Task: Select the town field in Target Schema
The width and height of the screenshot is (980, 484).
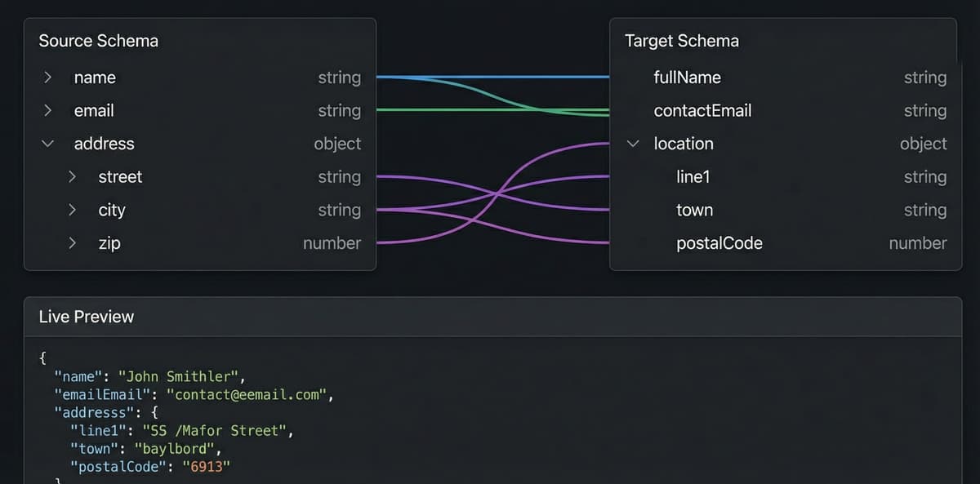Action: tap(694, 210)
